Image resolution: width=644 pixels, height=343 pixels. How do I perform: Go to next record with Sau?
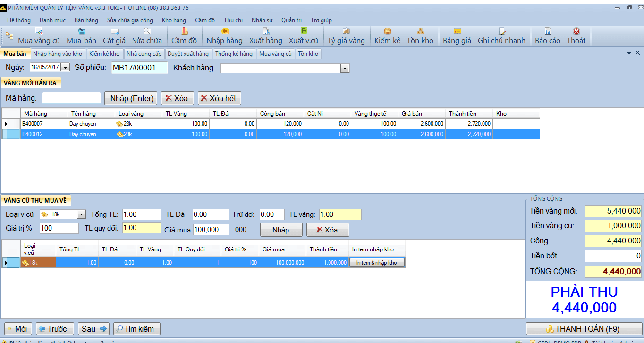tap(93, 329)
